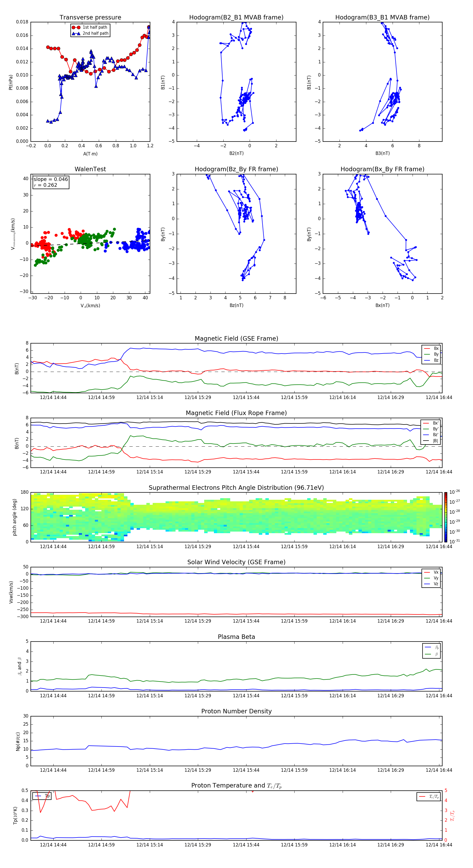Click the "Plasma Beta" plot title
The image size is (473, 868).
(x=236, y=637)
